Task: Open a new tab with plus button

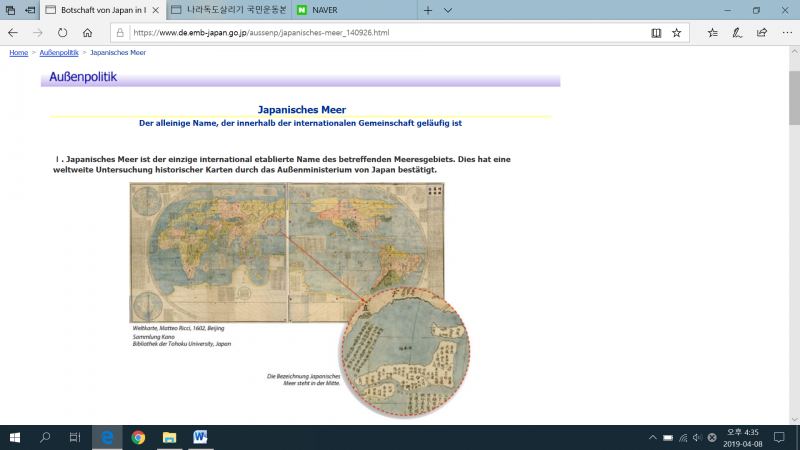Action: tap(428, 10)
